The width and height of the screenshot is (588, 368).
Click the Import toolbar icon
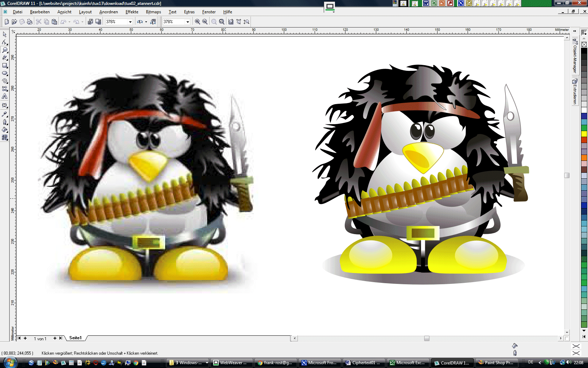pyautogui.click(x=90, y=22)
